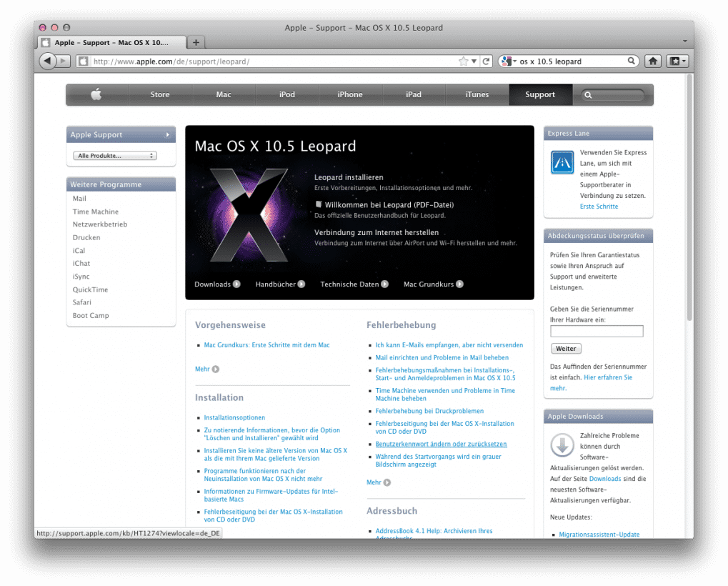Open the URL history dropdown arrow
This screenshot has width=728, height=586.
[x=474, y=61]
